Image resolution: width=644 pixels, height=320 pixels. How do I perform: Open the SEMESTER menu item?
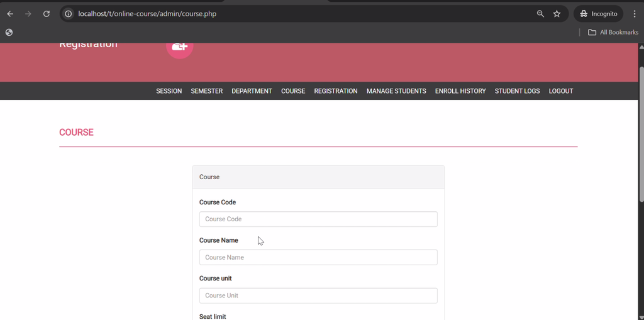206,91
